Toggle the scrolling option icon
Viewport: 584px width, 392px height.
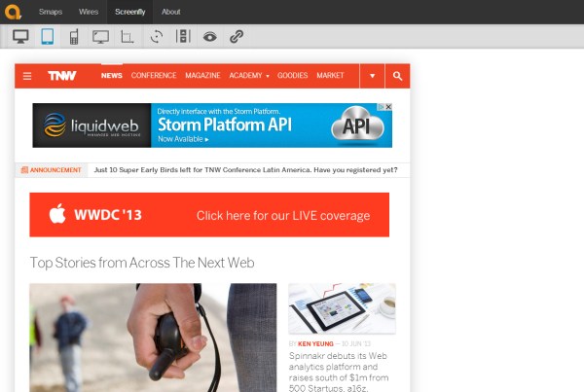[x=183, y=37]
